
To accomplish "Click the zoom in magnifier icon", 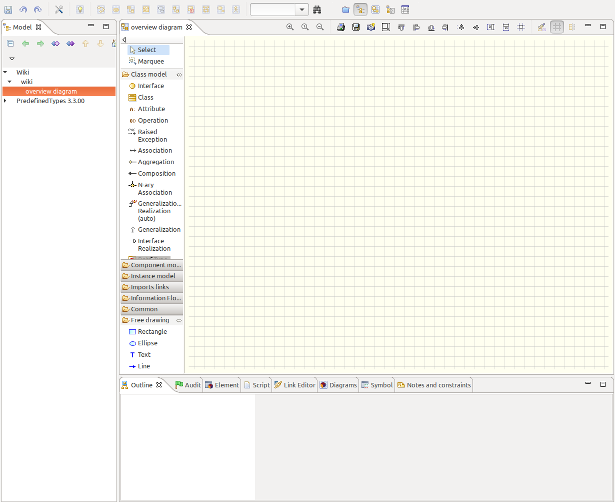I will coord(290,27).
